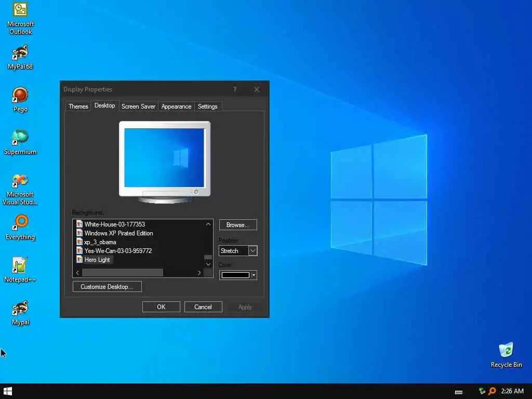Image resolution: width=532 pixels, height=399 pixels.
Task: Select Hero Light in background list
Action: [97, 260]
